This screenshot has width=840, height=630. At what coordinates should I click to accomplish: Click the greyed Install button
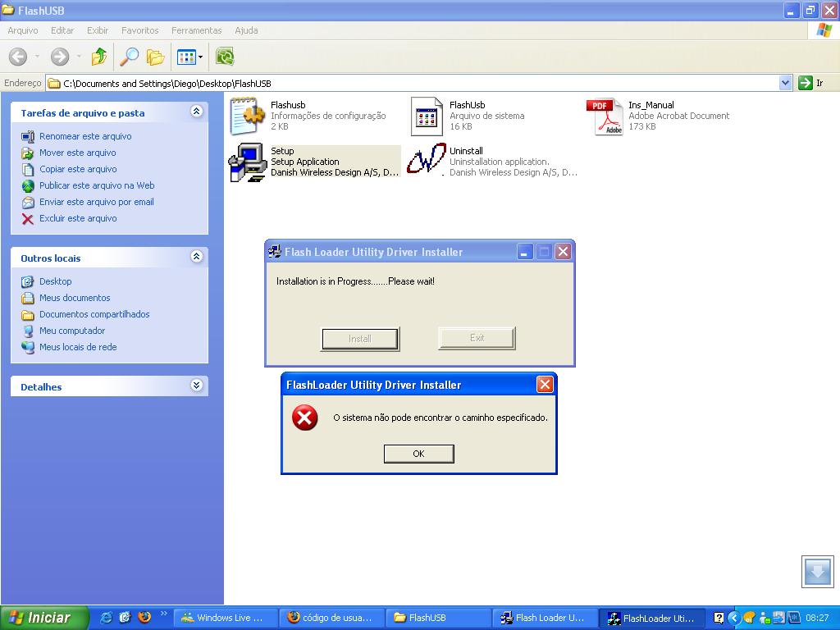click(360, 339)
